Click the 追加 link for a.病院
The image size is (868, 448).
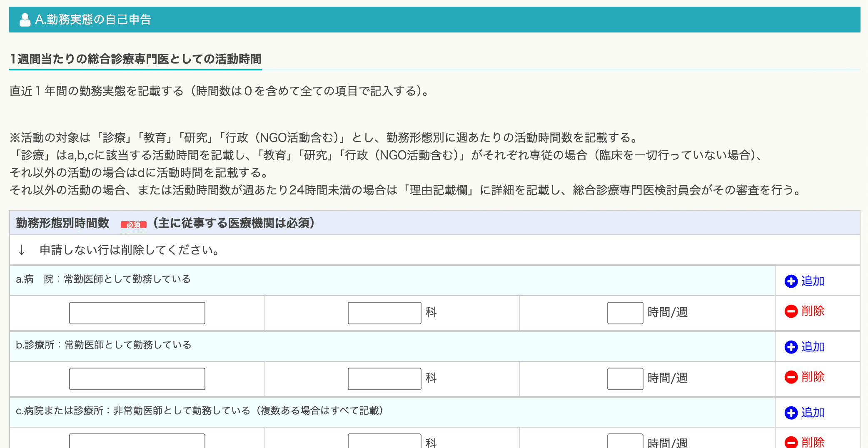(813, 281)
